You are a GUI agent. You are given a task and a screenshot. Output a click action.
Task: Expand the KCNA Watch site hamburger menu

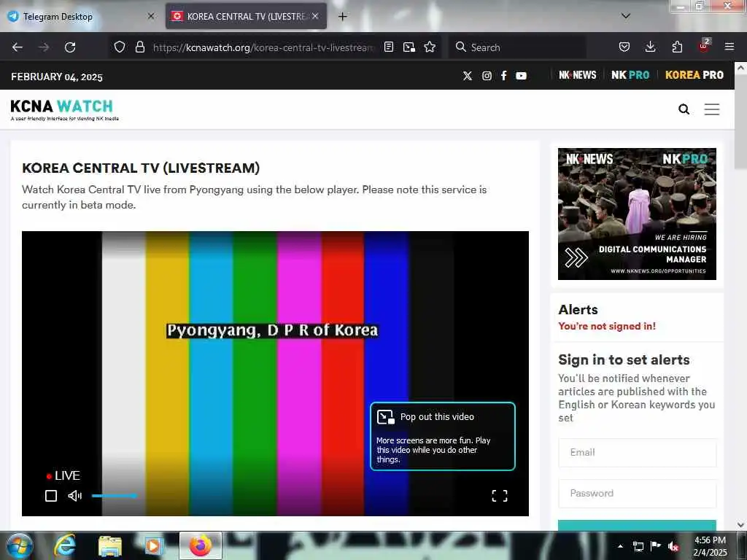[712, 109]
